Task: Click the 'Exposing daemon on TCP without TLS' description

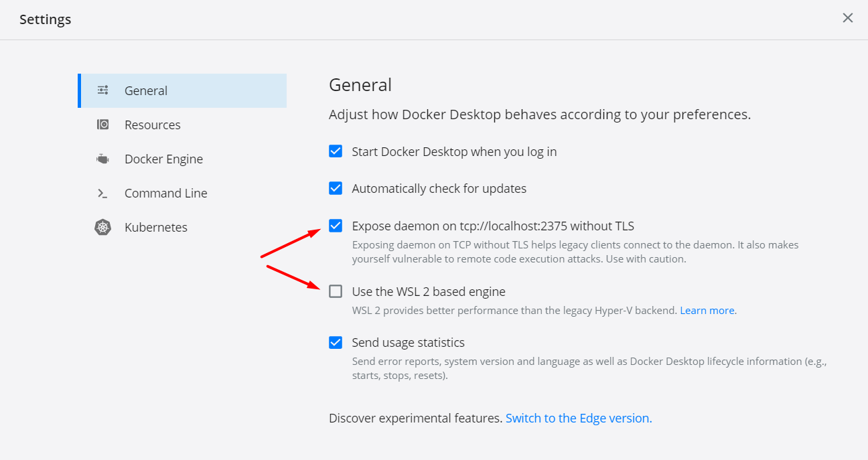Action: point(575,252)
